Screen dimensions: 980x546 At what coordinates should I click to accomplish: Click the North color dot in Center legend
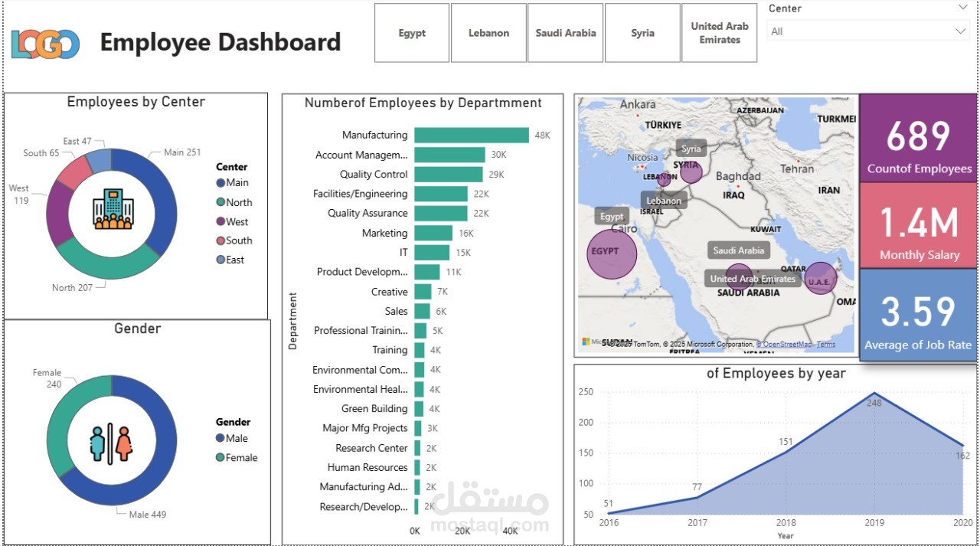click(x=220, y=202)
